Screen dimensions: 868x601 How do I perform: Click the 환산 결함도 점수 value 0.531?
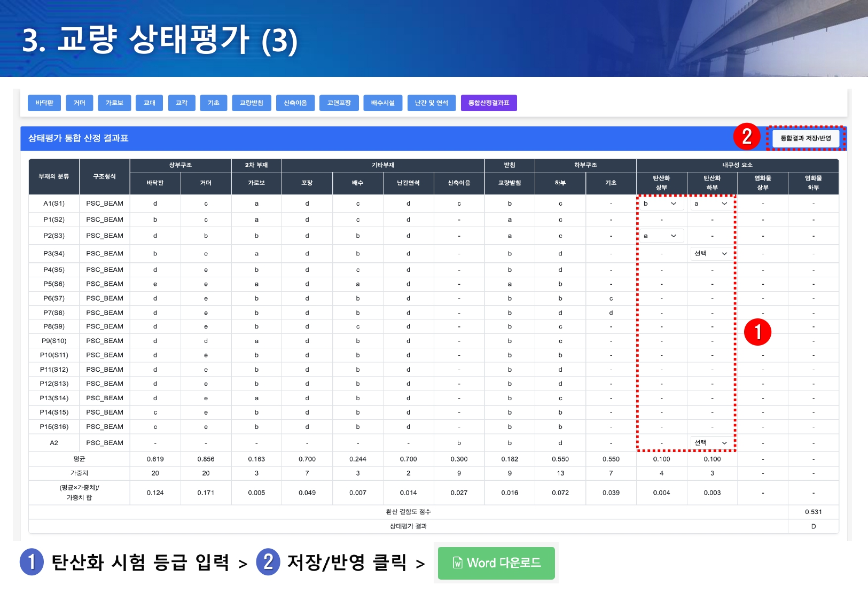[813, 512]
